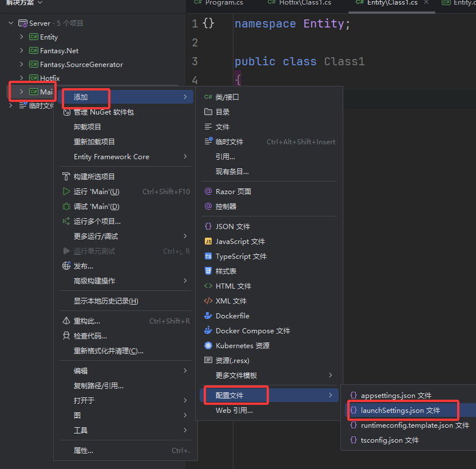Screen dimensions: 476x469
Task: Choose runtimeconfig.template.json 文件 option
Action: pyautogui.click(x=410, y=425)
